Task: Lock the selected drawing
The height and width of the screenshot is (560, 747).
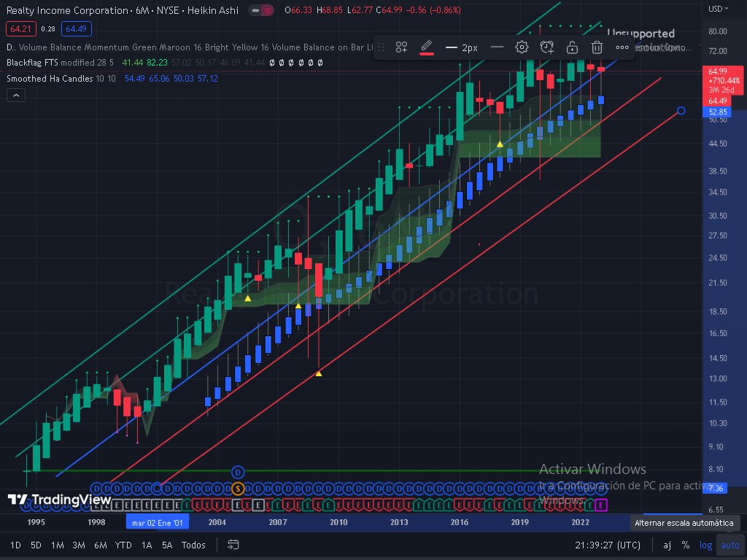Action: [572, 47]
